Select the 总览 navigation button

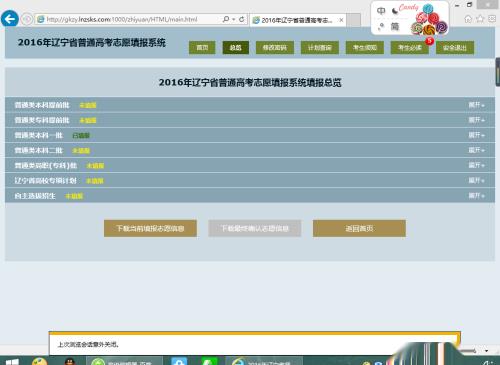[235, 48]
